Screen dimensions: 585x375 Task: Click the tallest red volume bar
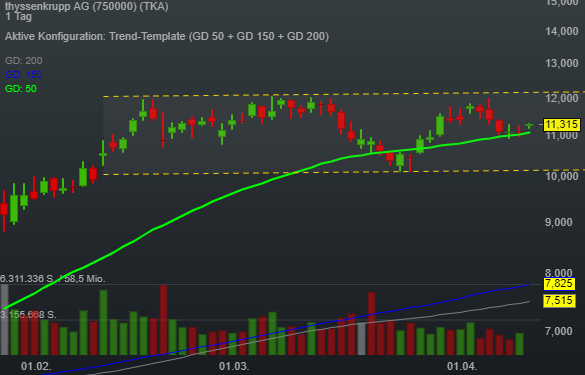(163, 320)
